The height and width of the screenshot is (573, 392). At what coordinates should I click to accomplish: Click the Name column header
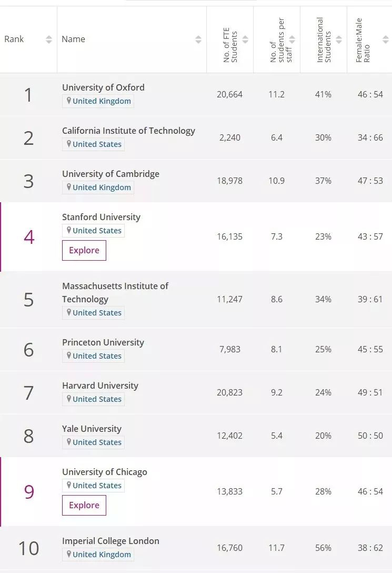73,39
